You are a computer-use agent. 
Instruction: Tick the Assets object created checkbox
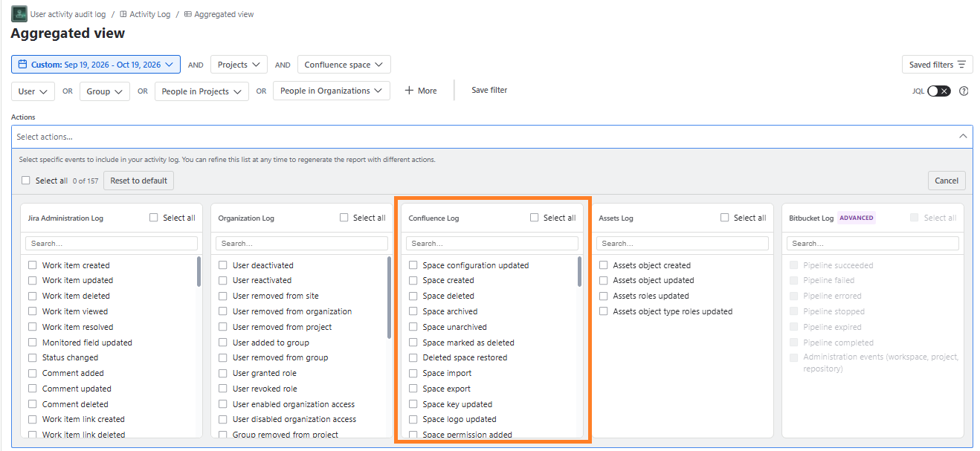click(x=604, y=265)
